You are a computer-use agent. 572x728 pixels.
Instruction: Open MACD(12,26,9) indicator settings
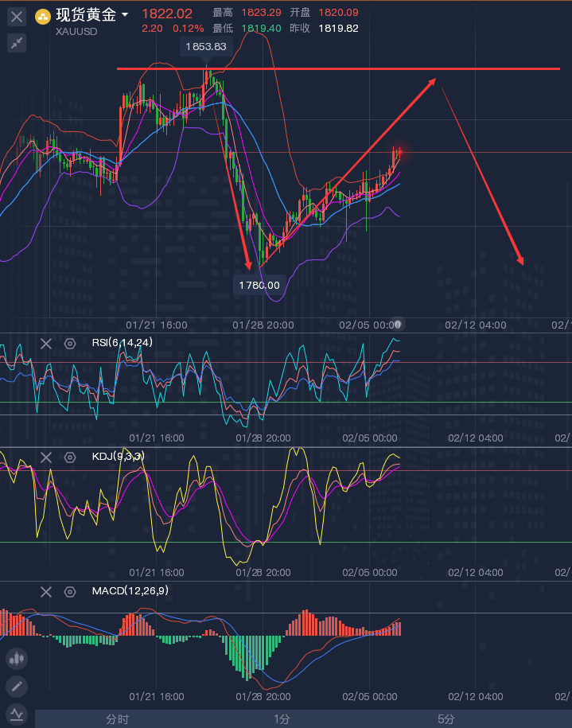tap(70, 591)
